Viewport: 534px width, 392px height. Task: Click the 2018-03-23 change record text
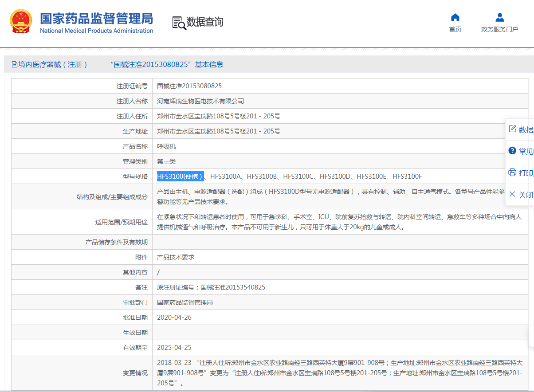(x=340, y=372)
